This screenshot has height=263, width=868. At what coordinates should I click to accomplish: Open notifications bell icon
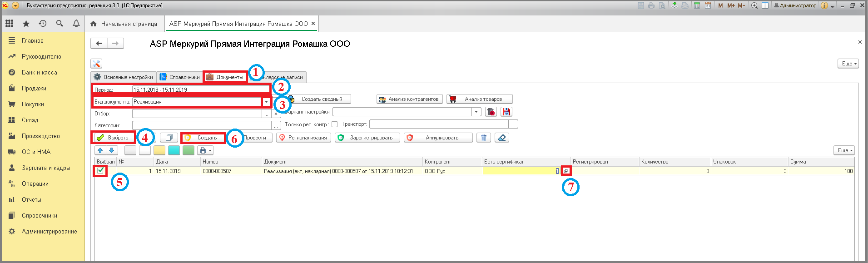76,24
